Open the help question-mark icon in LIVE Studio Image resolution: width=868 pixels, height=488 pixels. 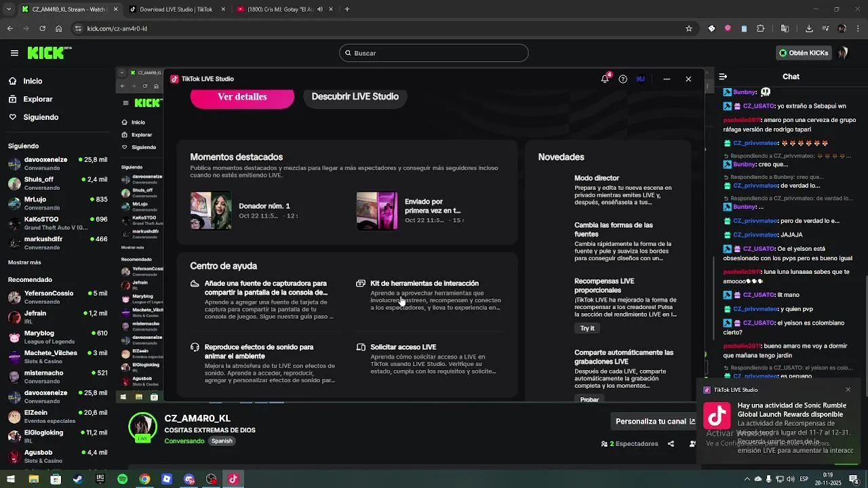coord(623,79)
